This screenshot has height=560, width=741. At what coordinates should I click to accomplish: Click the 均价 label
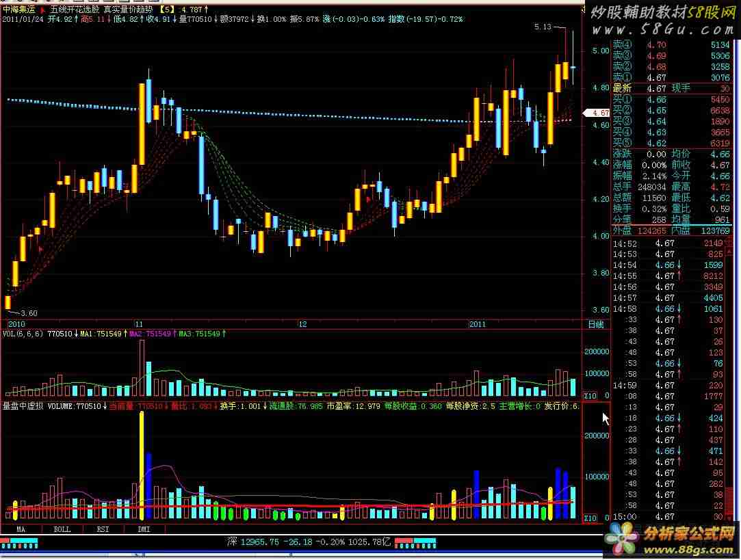[x=681, y=154]
